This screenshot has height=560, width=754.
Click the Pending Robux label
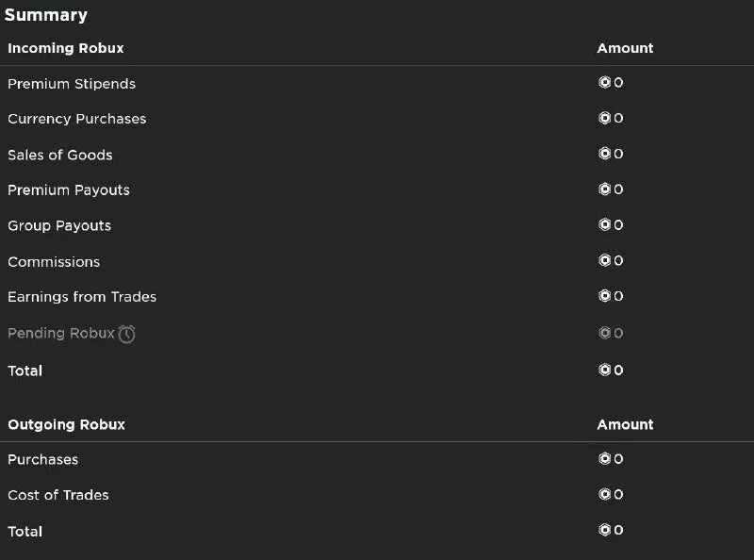pos(61,334)
